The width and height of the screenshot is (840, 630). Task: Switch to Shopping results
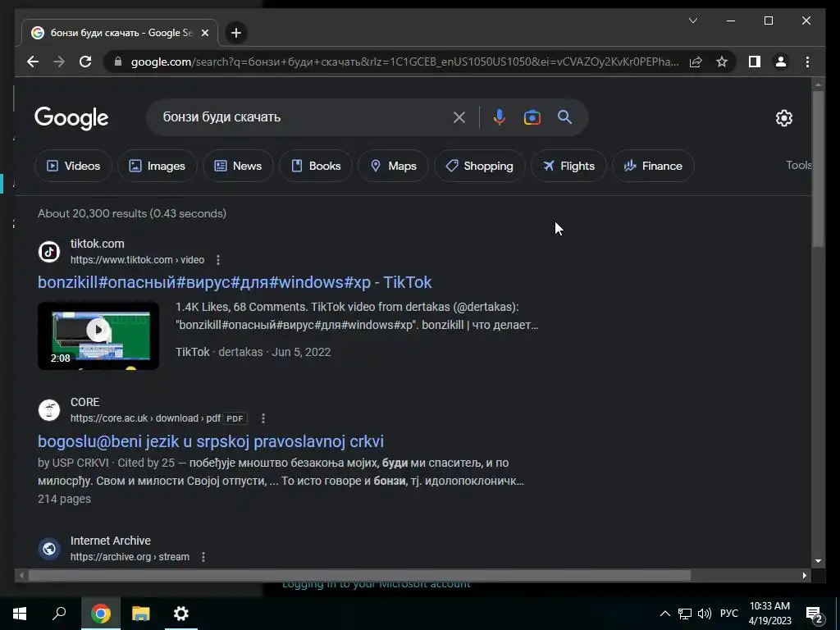click(479, 166)
